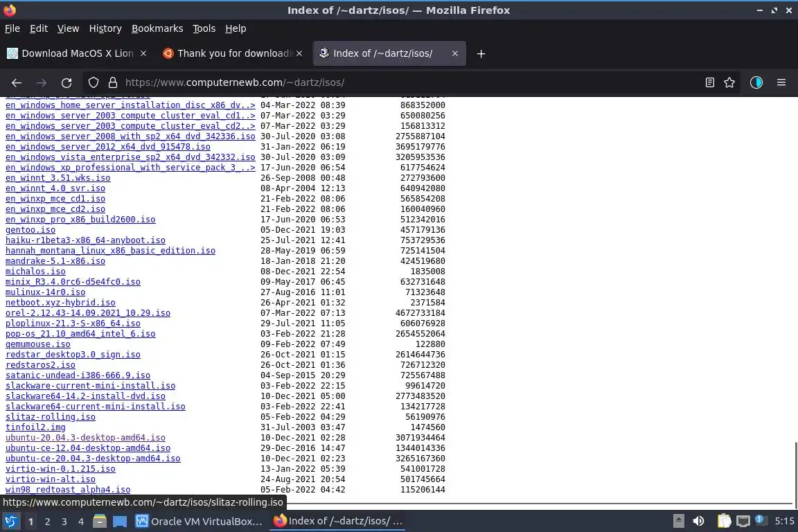
Task: Switch to Thank you for downloading tab
Action: [233, 53]
